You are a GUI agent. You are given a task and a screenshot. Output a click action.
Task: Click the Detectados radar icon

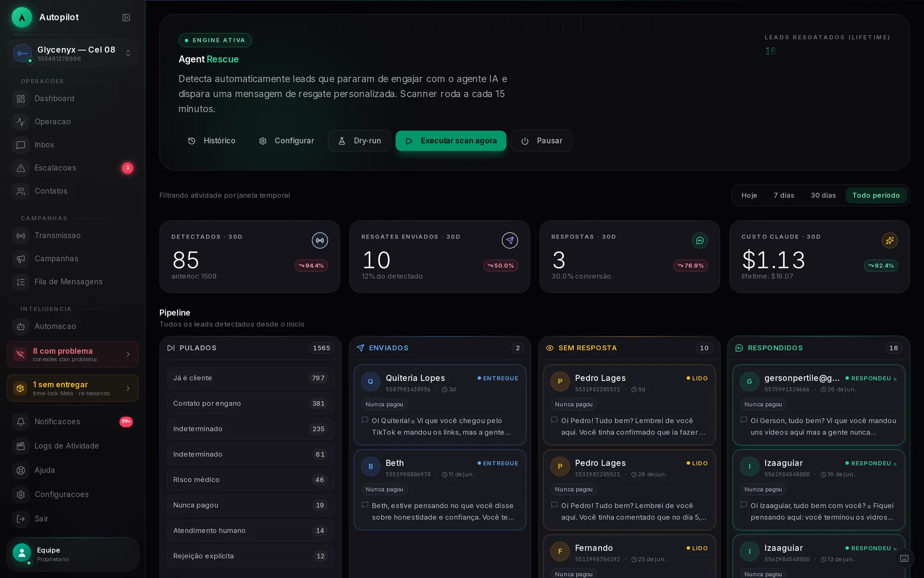[320, 240]
